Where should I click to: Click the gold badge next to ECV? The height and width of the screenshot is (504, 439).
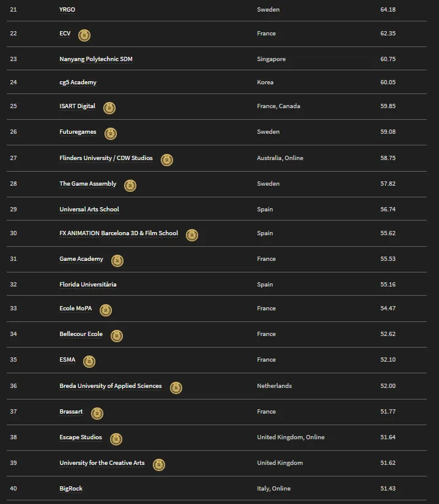coord(84,35)
